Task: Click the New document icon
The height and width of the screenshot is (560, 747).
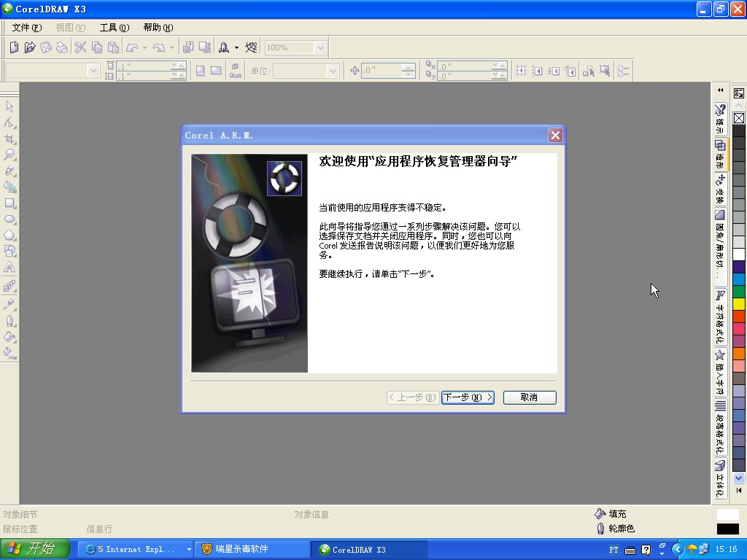Action: [x=14, y=47]
